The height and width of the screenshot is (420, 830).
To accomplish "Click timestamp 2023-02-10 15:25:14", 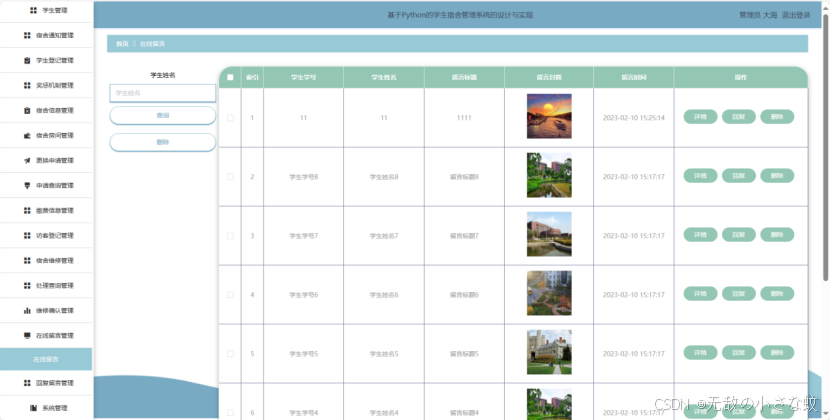I will click(x=634, y=118).
